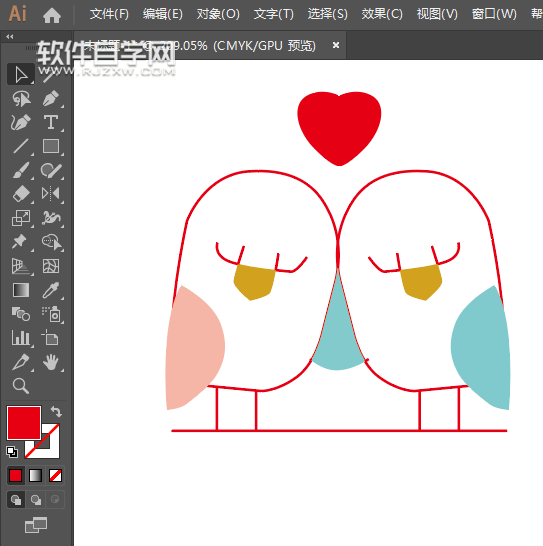This screenshot has height=546, width=543.
Task: Open the 文件(F) menu
Action: point(109,14)
